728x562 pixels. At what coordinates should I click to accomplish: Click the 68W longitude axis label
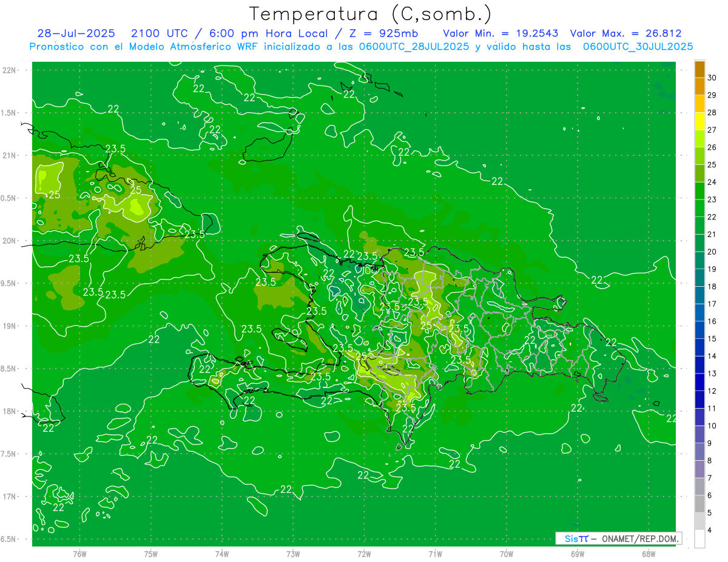pyautogui.click(x=649, y=554)
